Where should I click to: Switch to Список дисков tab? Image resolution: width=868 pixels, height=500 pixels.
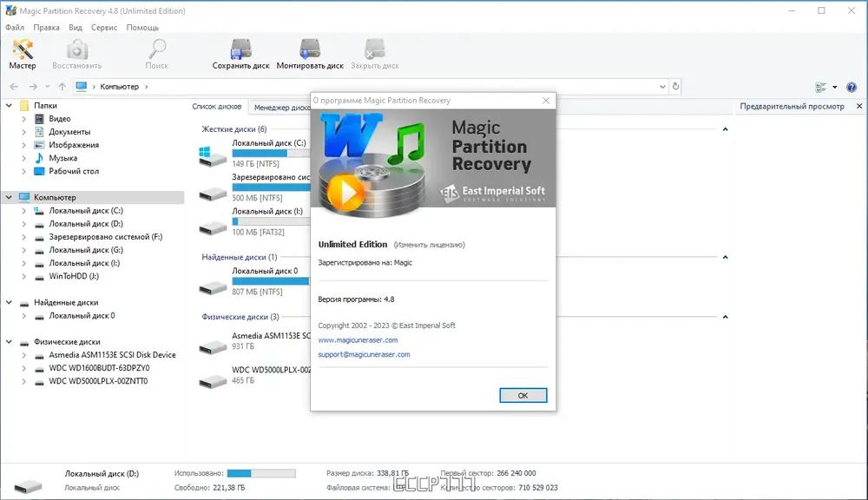pyautogui.click(x=217, y=106)
